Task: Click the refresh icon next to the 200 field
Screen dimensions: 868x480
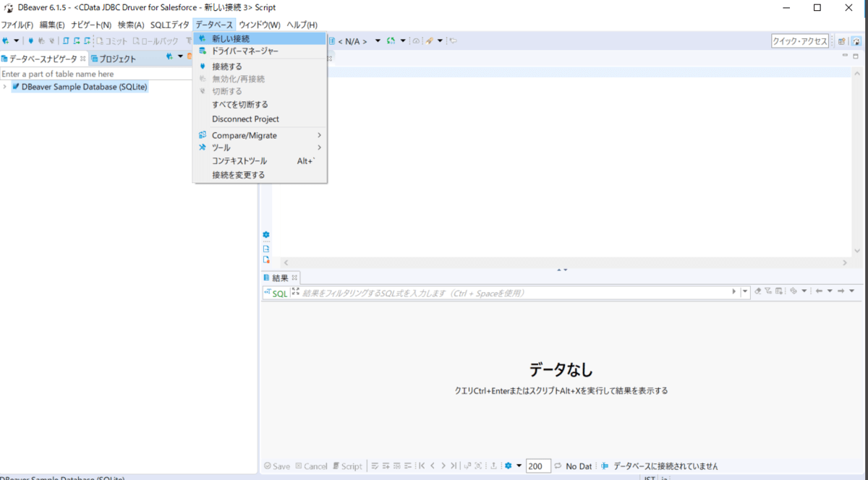Action: coord(558,466)
